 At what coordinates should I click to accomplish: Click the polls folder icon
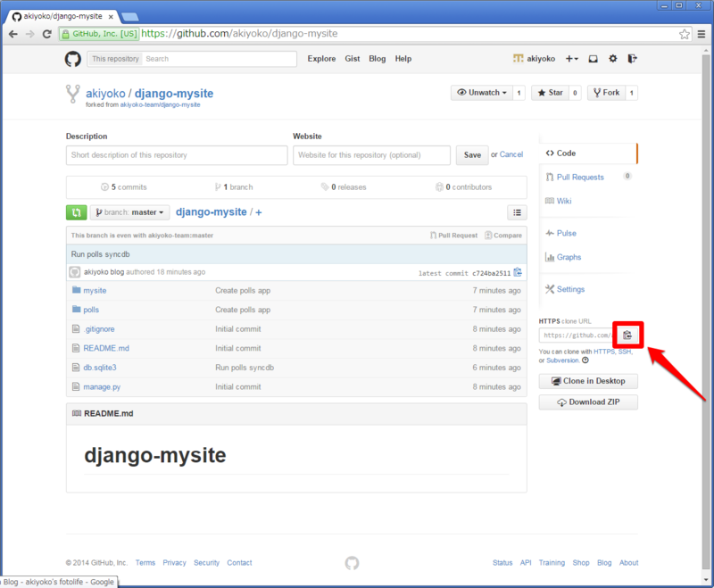point(76,309)
